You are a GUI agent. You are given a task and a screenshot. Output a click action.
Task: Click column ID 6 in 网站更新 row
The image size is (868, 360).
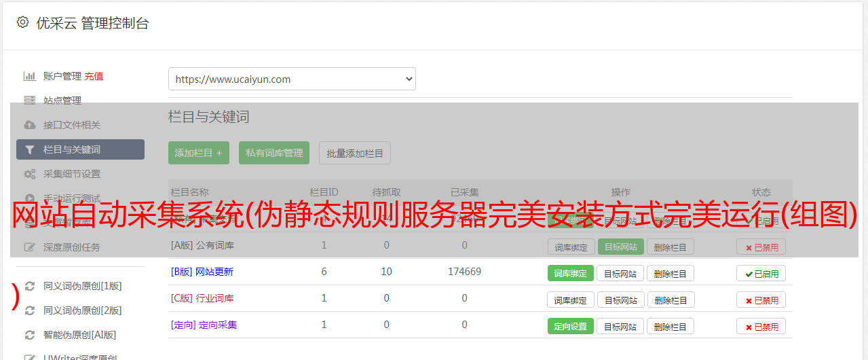point(324,272)
